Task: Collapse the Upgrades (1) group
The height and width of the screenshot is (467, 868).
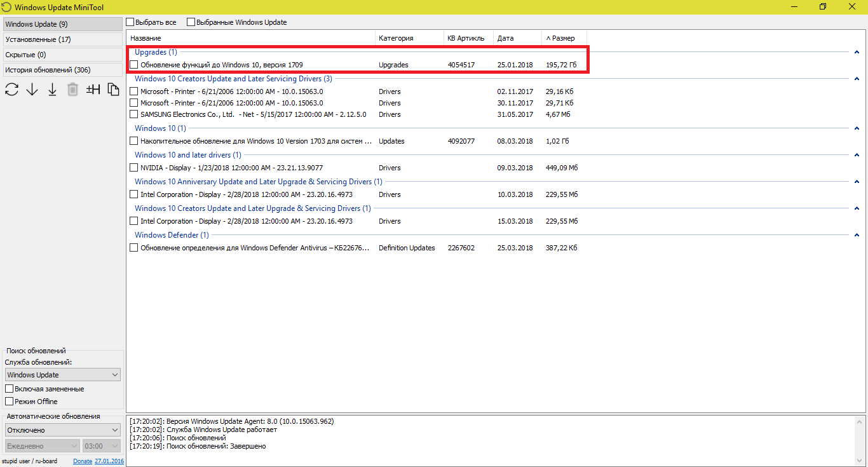Action: pyautogui.click(x=857, y=52)
